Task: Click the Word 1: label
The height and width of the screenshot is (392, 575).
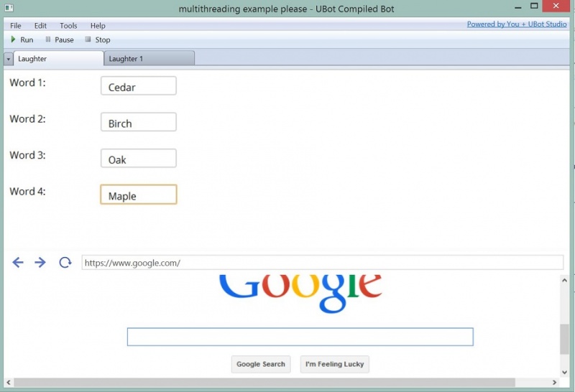Action: point(27,83)
